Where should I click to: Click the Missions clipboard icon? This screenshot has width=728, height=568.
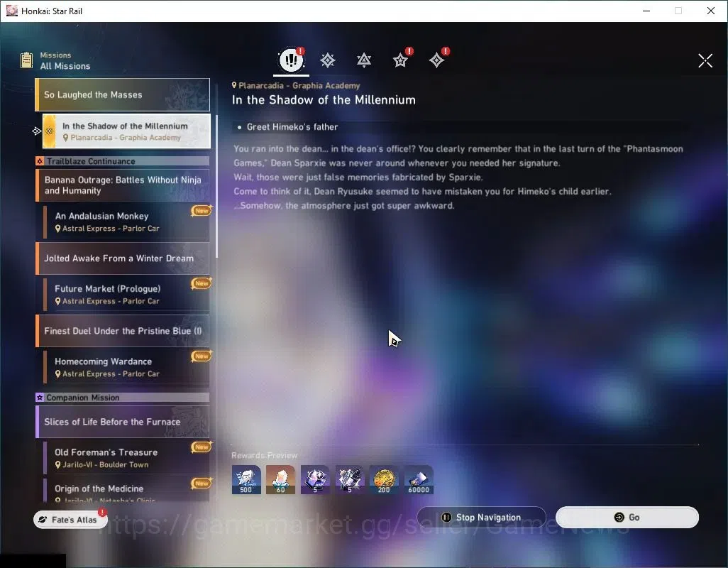click(27, 60)
